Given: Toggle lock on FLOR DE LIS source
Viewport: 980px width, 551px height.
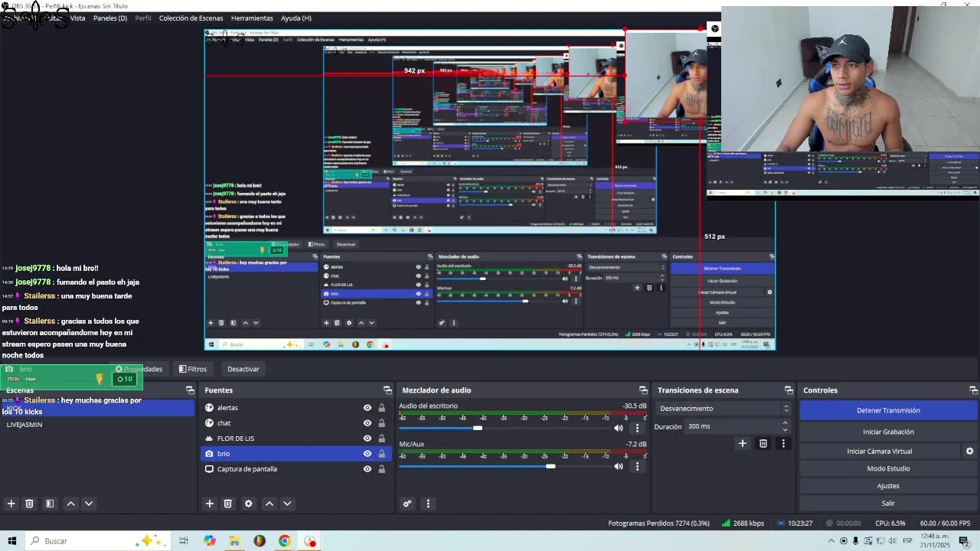Looking at the screenshot, I should coord(381,439).
